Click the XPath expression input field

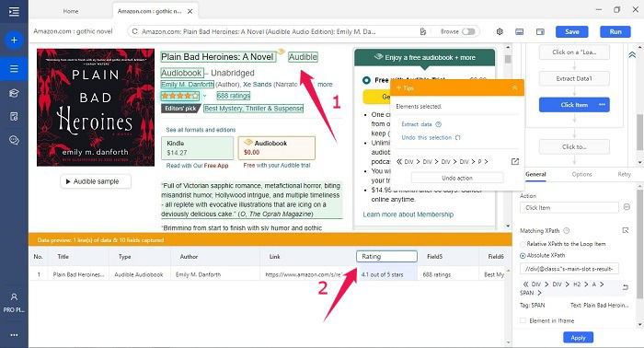click(x=569, y=269)
